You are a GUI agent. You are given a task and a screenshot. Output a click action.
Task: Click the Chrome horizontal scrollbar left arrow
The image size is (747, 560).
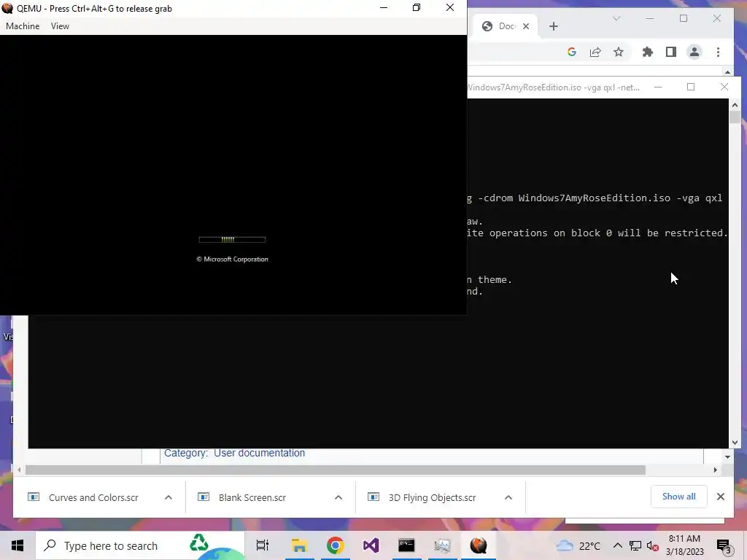[x=19, y=470]
